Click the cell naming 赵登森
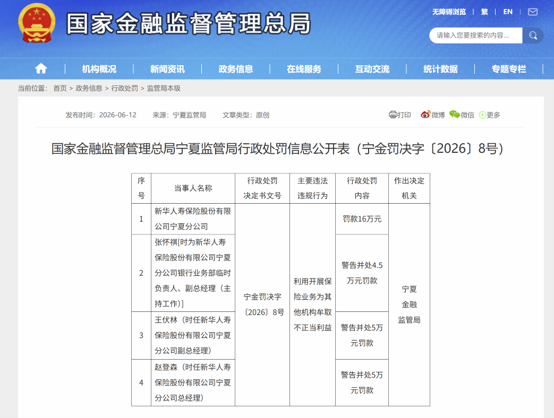This screenshot has height=418, width=554. click(193, 383)
